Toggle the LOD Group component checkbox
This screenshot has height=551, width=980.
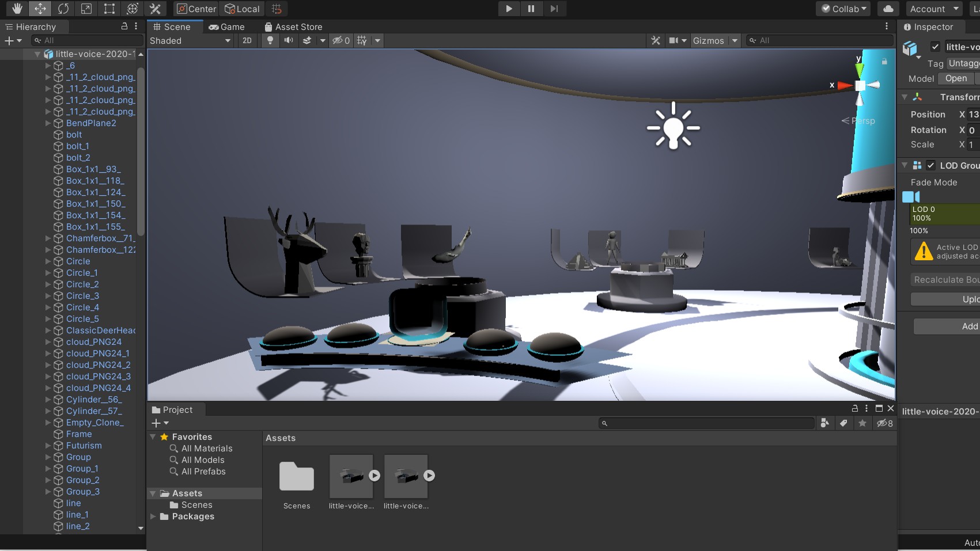(930, 166)
